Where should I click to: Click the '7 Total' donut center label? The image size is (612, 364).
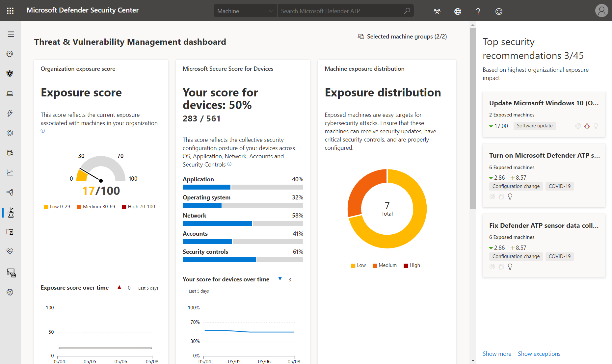pos(387,209)
